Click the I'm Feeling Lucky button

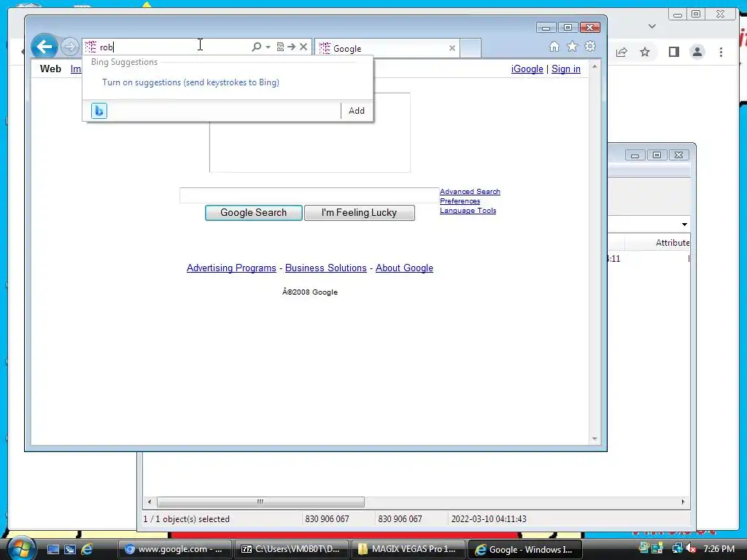pos(359,213)
